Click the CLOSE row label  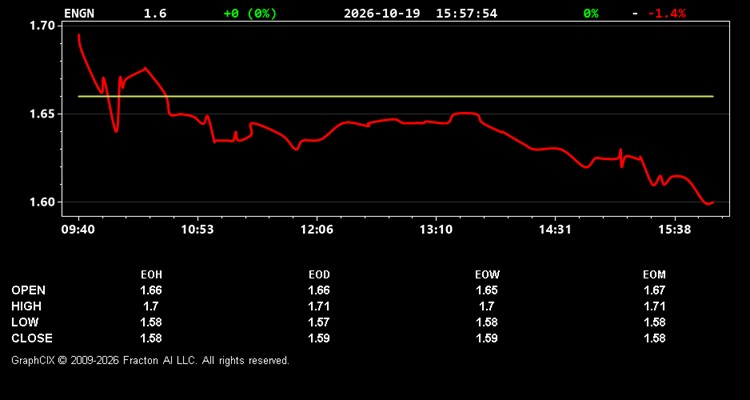[32, 338]
